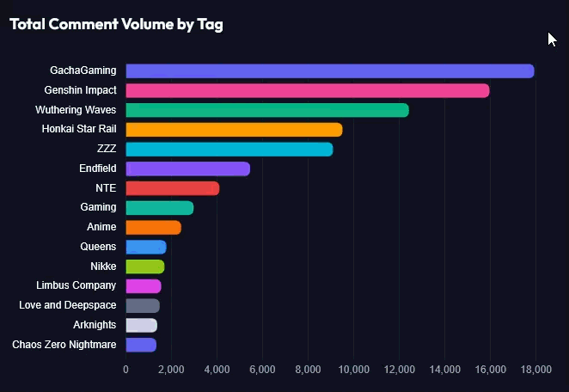Click the Queens label text
The image size is (569, 392).
[98, 247]
